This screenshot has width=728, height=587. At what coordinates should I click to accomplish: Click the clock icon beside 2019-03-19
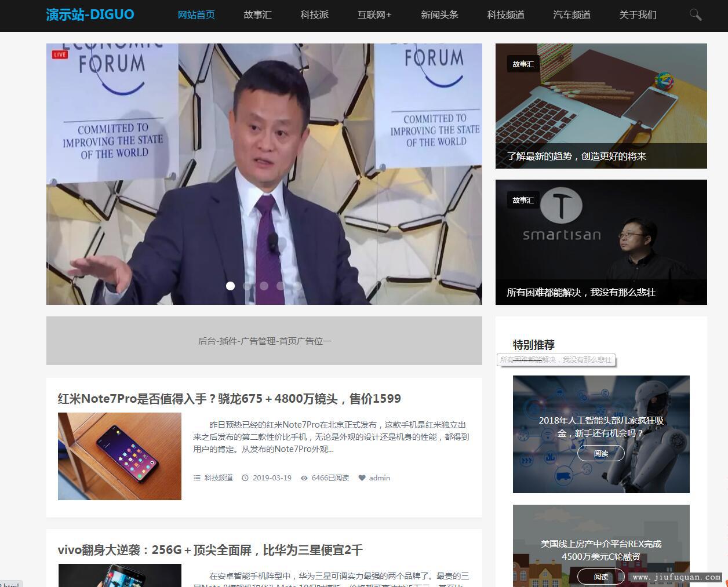point(245,478)
